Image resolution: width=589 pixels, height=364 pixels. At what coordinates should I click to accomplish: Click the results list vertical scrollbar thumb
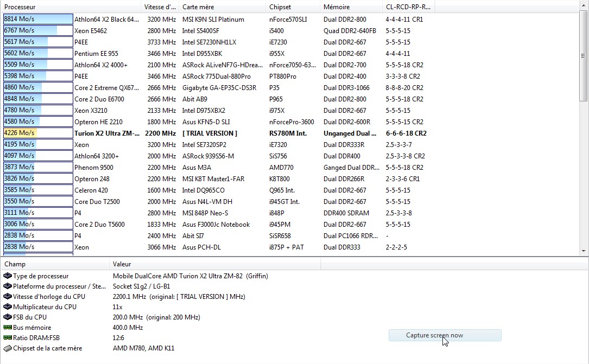[x=584, y=55]
